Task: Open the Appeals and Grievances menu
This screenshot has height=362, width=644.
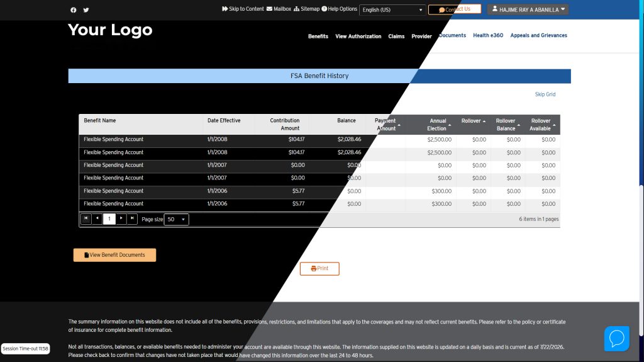Action: tap(538, 35)
